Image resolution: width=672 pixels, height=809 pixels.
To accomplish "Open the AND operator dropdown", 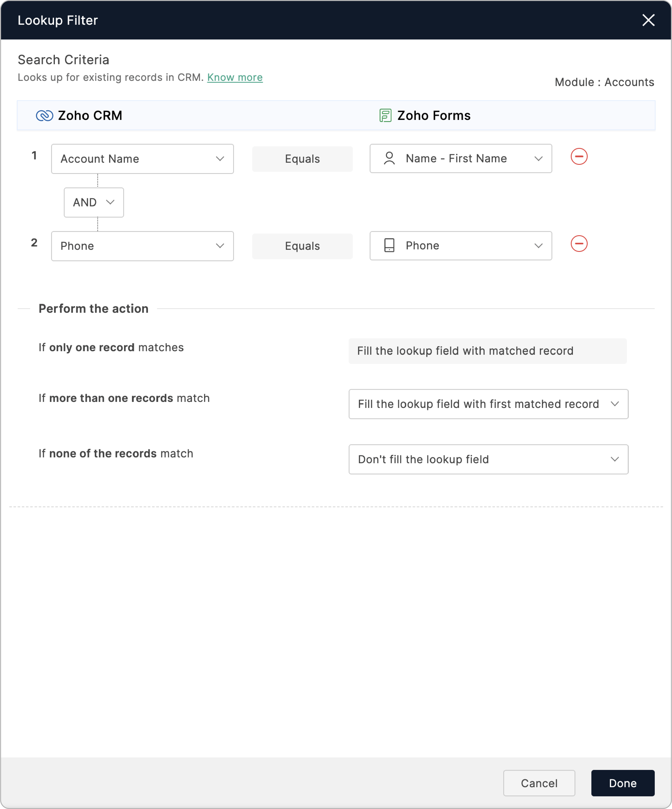I will pos(94,202).
